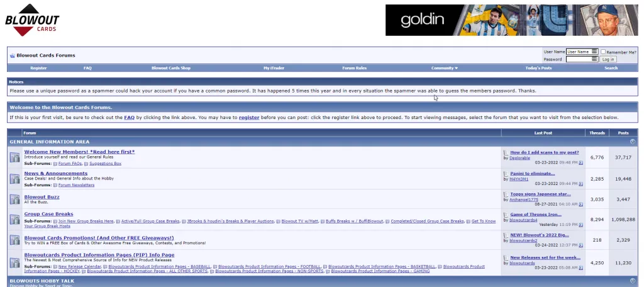Click the Blowout Cards logo
The image size is (644, 287).
32,20
